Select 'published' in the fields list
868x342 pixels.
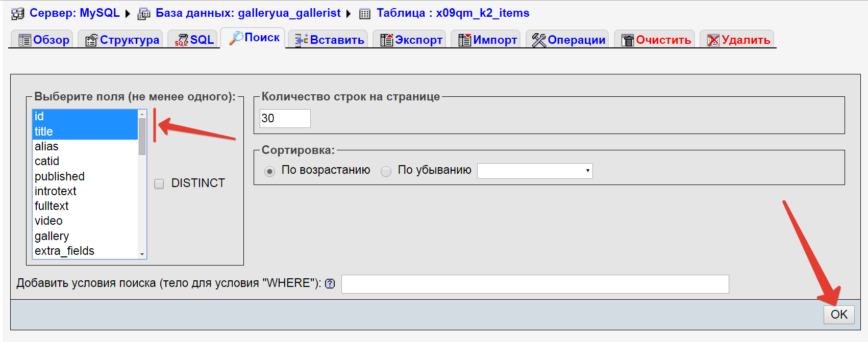pos(60,176)
